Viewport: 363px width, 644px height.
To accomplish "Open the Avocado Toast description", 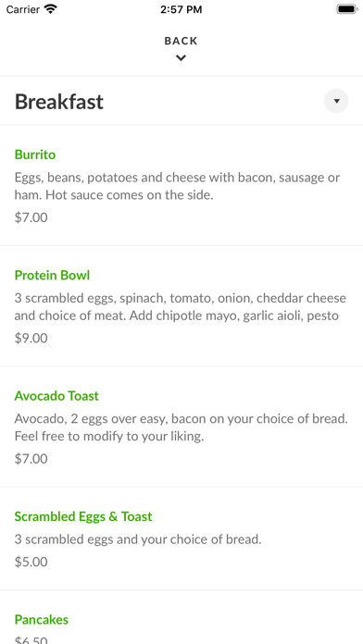I will [x=181, y=427].
